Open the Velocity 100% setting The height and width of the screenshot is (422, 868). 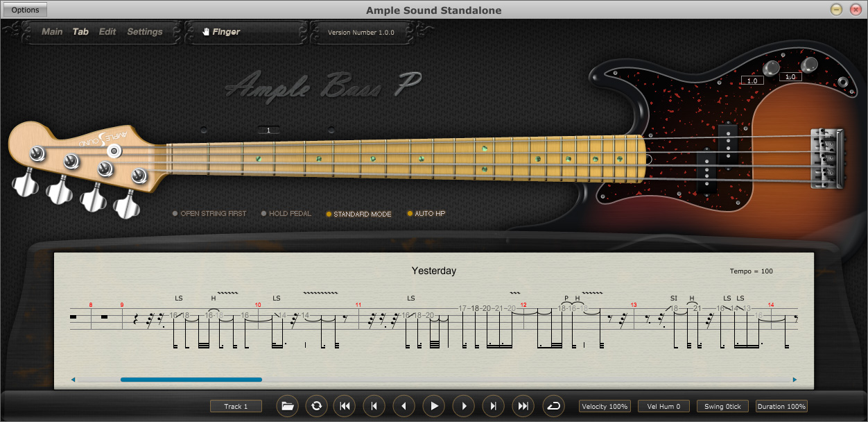(x=605, y=407)
